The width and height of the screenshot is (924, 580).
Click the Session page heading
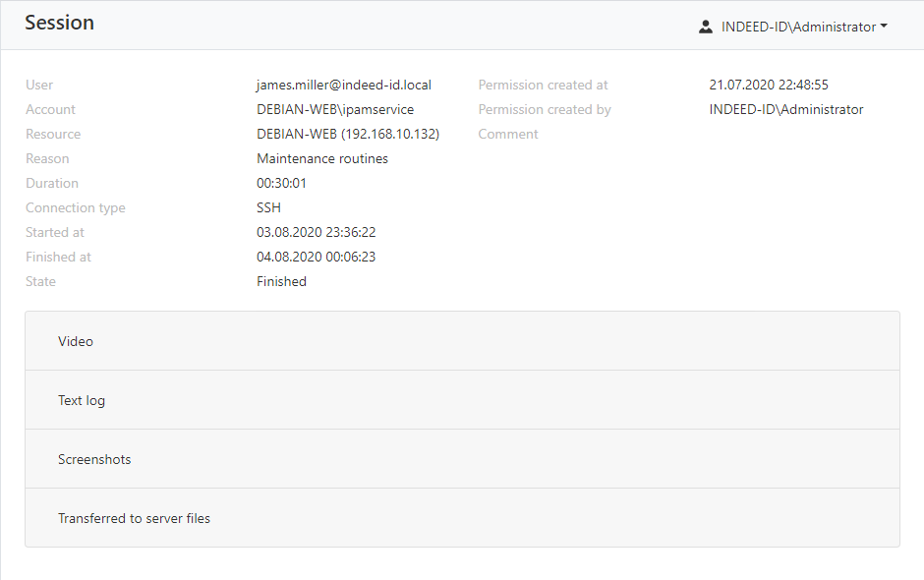click(x=60, y=23)
